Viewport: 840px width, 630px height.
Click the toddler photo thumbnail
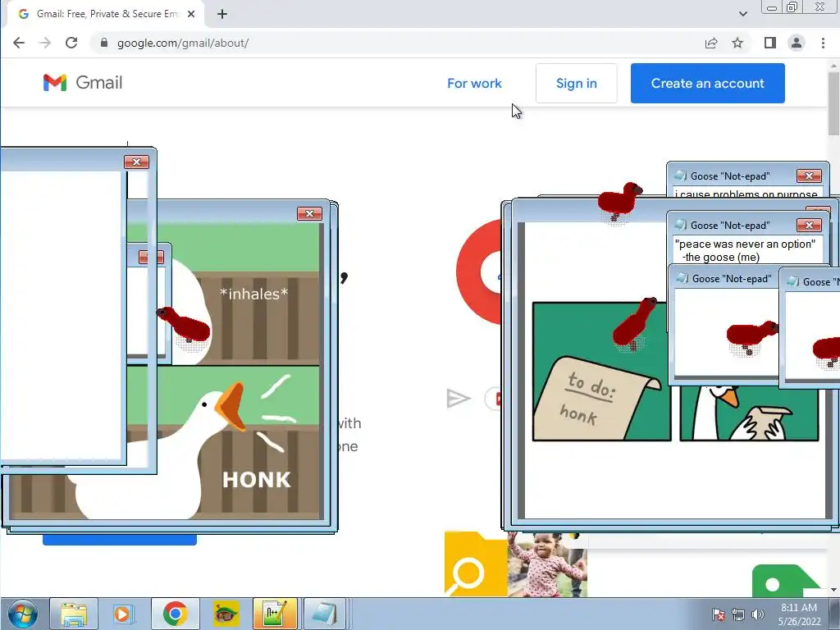547,564
